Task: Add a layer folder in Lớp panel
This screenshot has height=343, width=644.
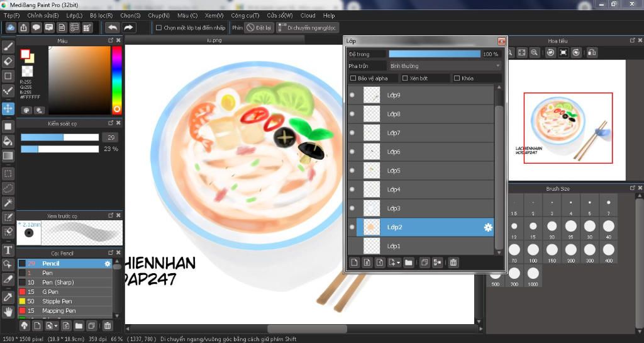Action: pos(408,262)
